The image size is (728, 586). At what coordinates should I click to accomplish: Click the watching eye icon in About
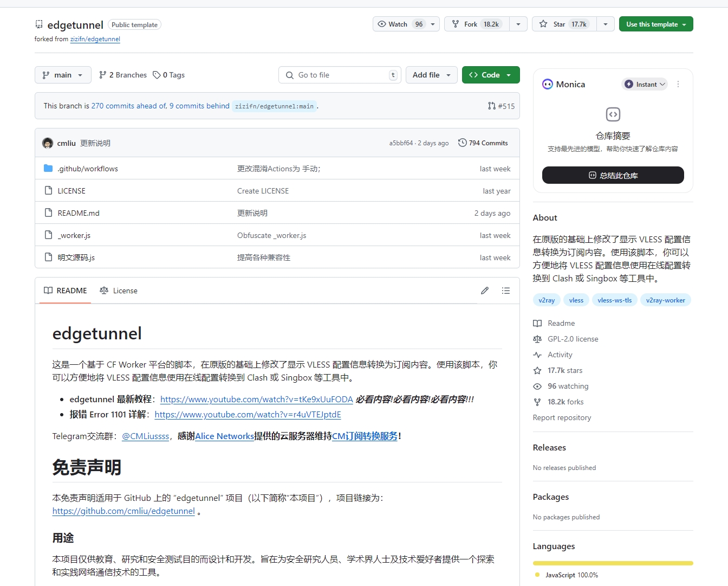coord(537,386)
